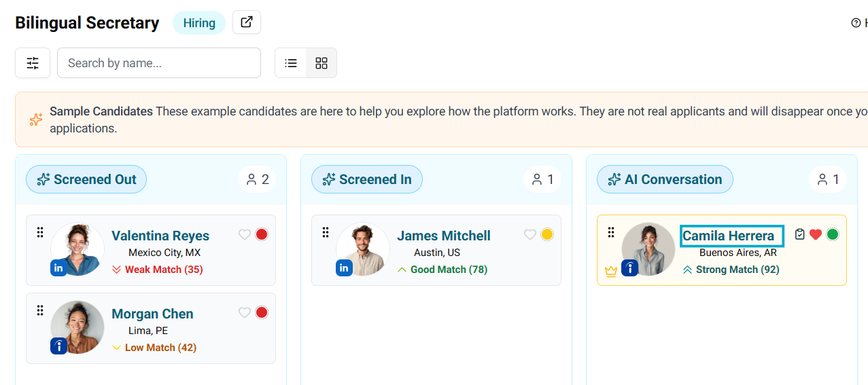The width and height of the screenshot is (868, 385).
Task: Click clipboard icon on Camila Herrera's card
Action: [x=799, y=234]
